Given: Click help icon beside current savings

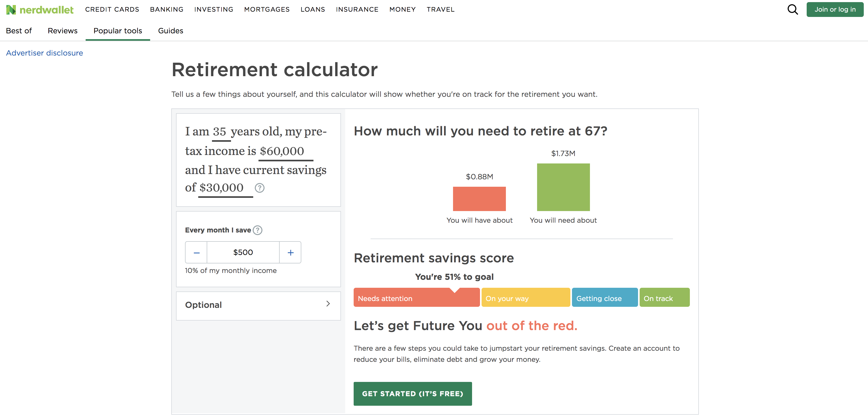Looking at the screenshot, I should tap(260, 188).
